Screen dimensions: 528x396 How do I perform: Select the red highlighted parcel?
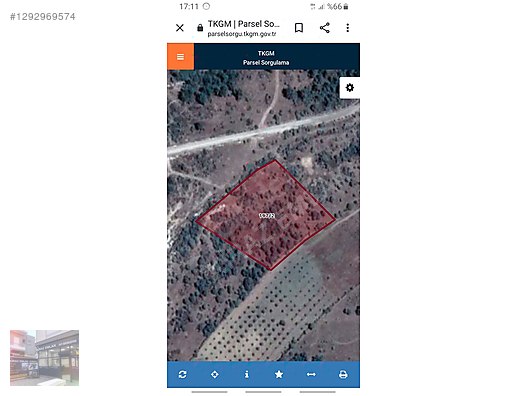coord(266,216)
